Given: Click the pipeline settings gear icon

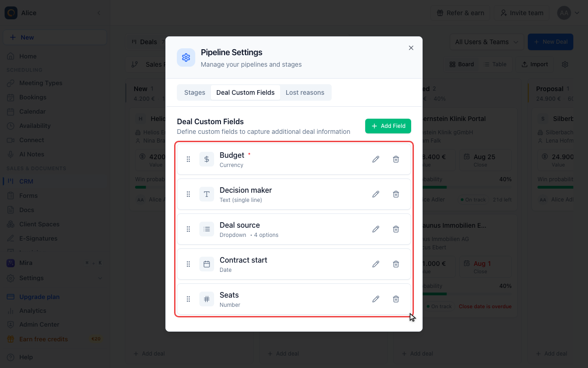Looking at the screenshot, I should pos(565,64).
